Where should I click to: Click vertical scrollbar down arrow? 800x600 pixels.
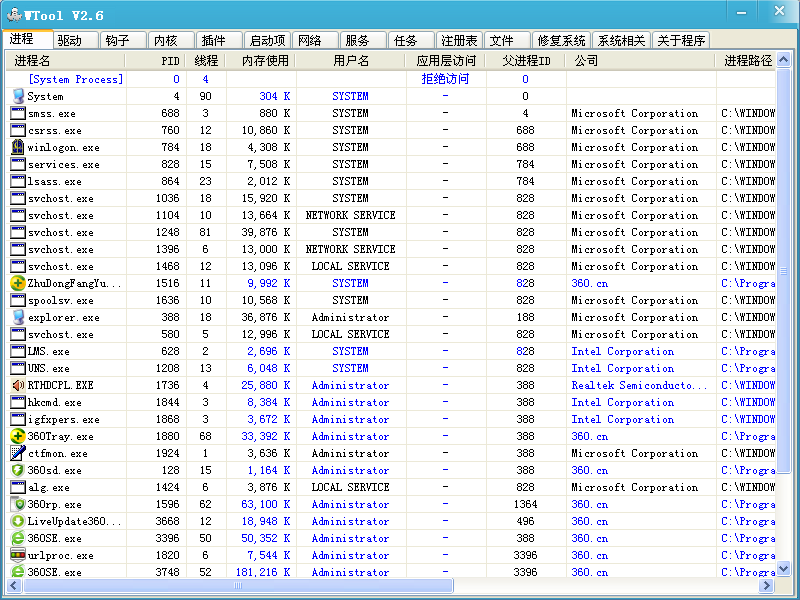click(x=784, y=568)
